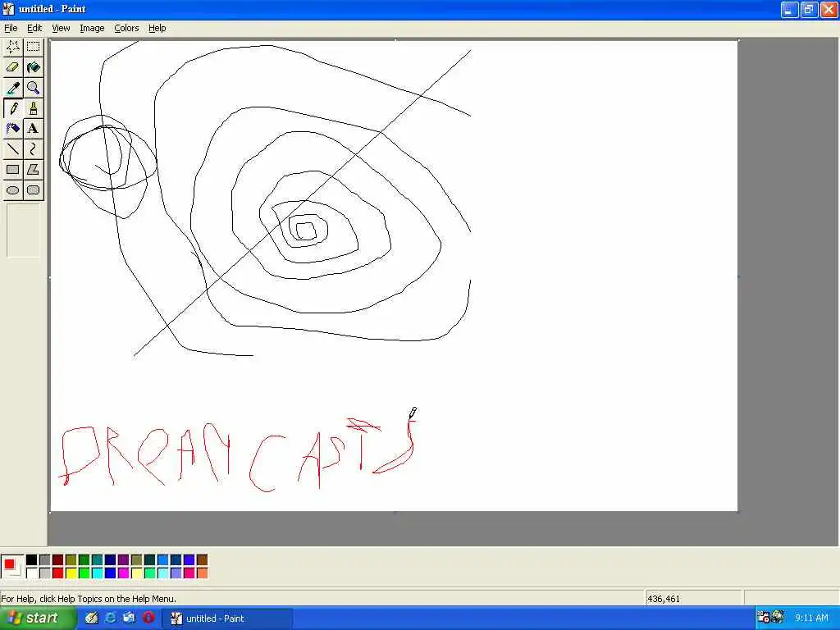840x630 pixels.
Task: Pick the Fill With Color bucket tool
Action: (33, 67)
